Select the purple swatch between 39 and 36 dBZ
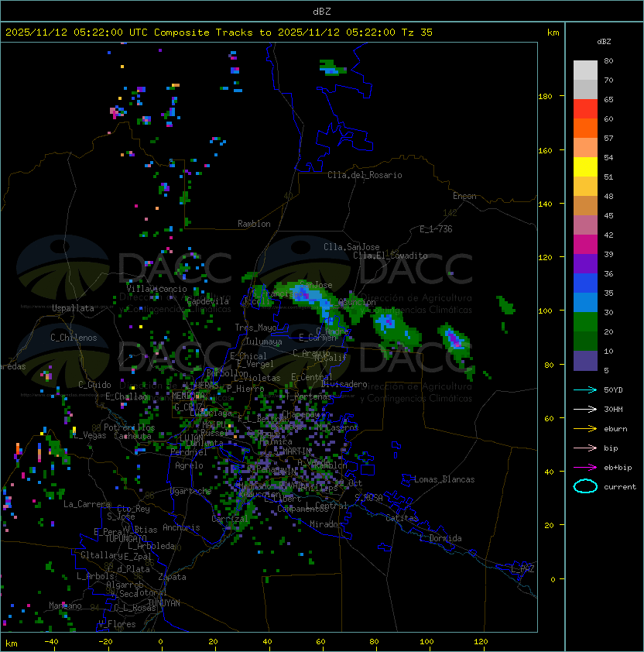The width and height of the screenshot is (644, 652). (x=585, y=264)
